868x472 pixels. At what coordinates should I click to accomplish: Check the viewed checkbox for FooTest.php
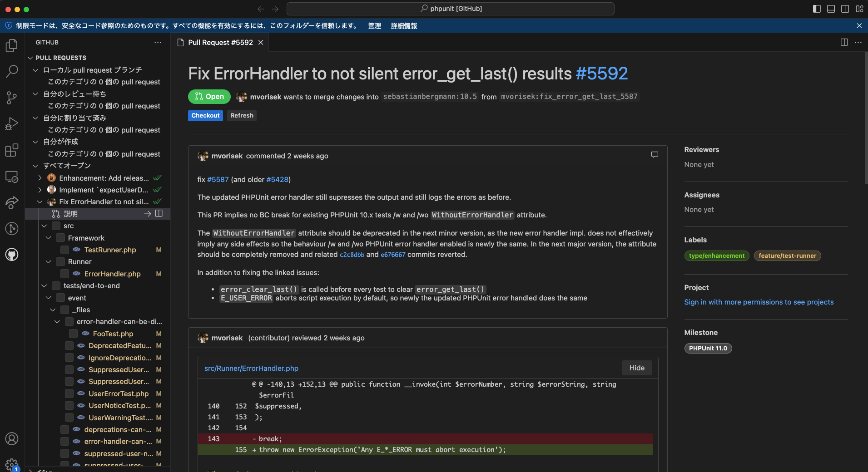[73, 334]
